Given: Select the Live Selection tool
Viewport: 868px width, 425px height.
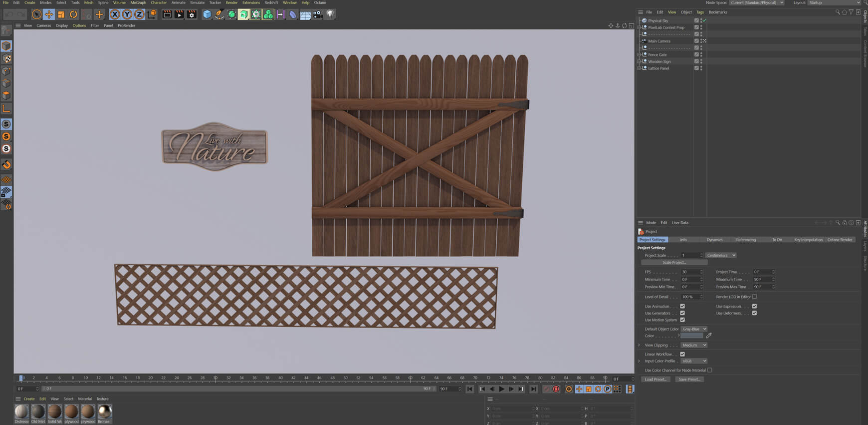Looking at the screenshot, I should pos(36,14).
